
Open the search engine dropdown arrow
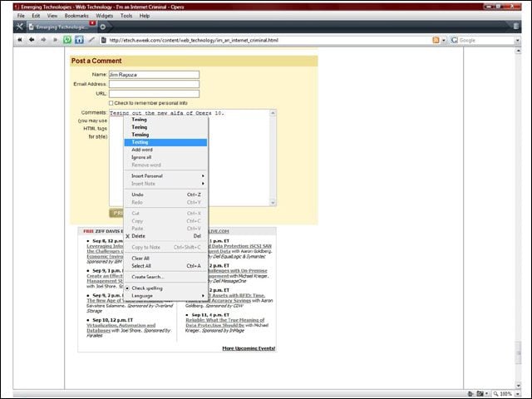[x=517, y=41]
